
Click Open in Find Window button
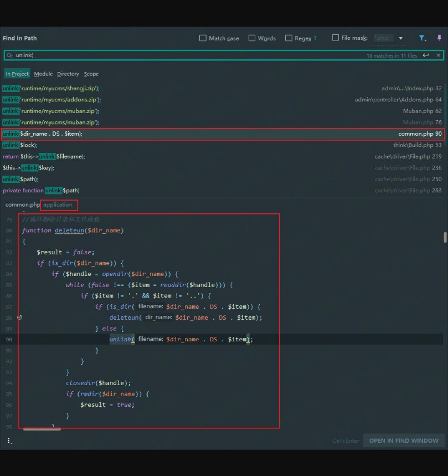click(404, 441)
